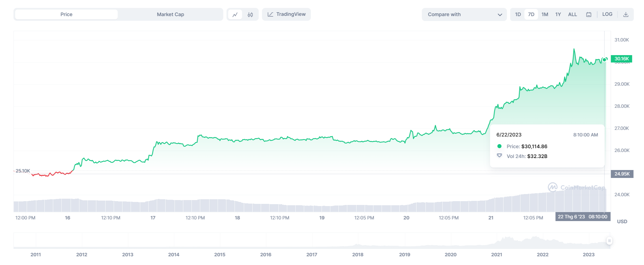Click the 2012 year in the overview timeline
This screenshot has width=644, height=265.
tap(82, 255)
